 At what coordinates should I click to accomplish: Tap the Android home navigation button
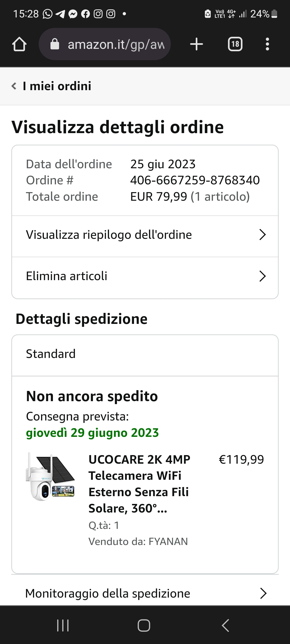144,625
